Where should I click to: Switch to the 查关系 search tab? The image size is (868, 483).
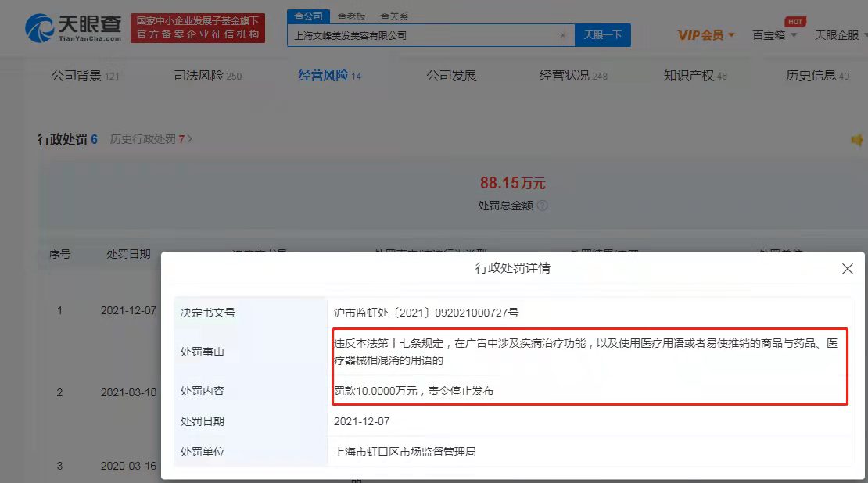(x=396, y=16)
